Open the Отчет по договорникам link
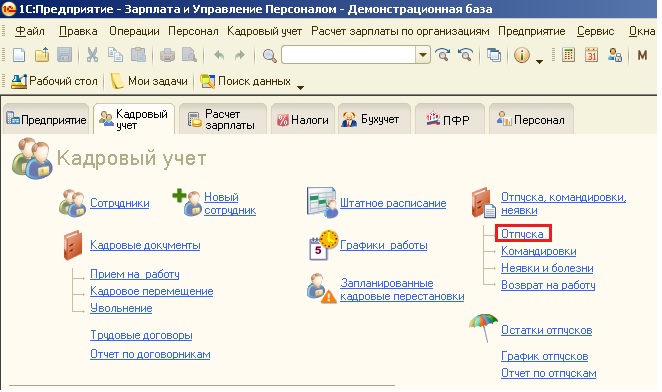 150,354
